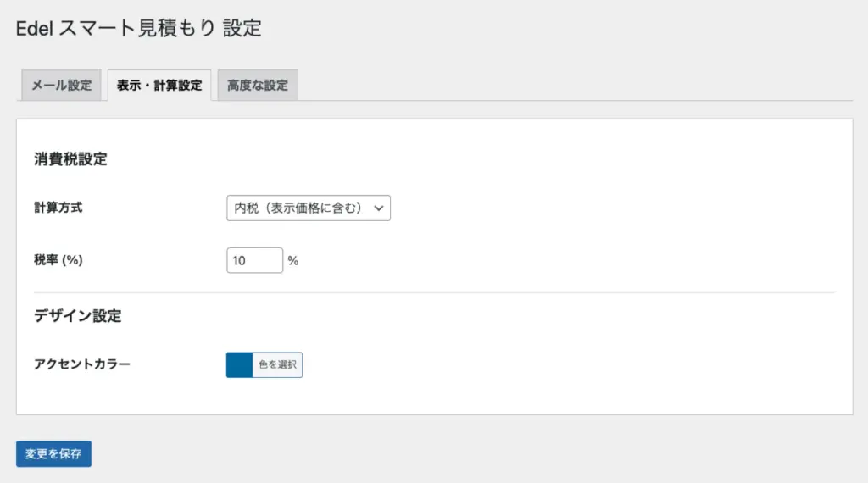This screenshot has height=483, width=868.
Task: Click the 税率 (%) field label
Action: 58,260
